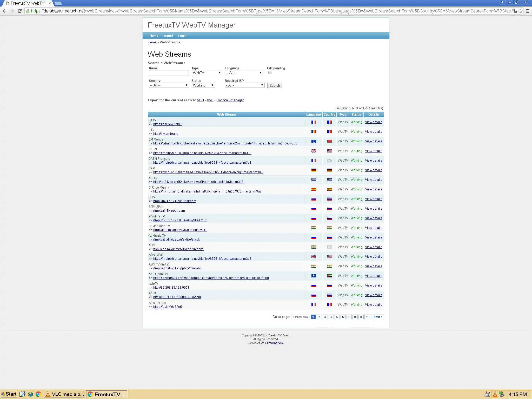The image size is (532, 399).
Task: Export current search as M3U
Action: tap(200, 100)
